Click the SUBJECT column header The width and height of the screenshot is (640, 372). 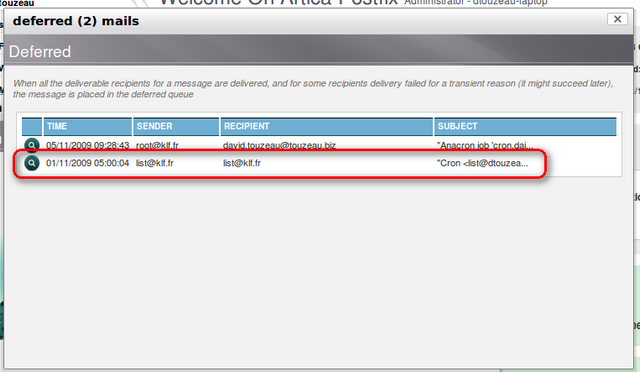(525, 127)
